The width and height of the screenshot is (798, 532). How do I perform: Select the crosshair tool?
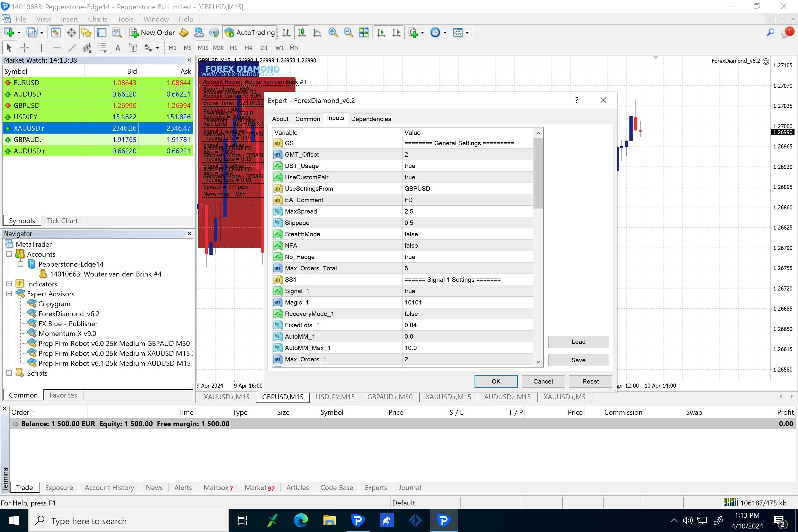(x=24, y=48)
